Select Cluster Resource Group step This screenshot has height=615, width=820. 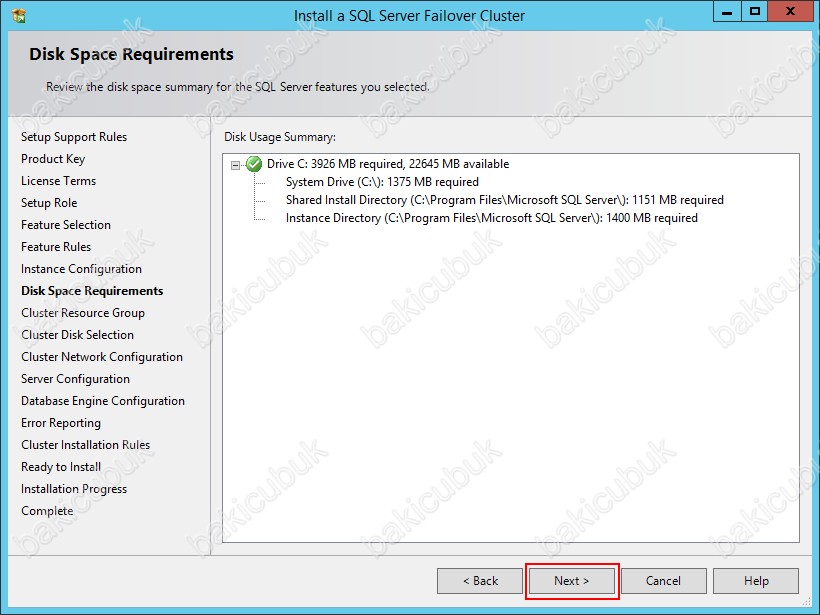[83, 313]
